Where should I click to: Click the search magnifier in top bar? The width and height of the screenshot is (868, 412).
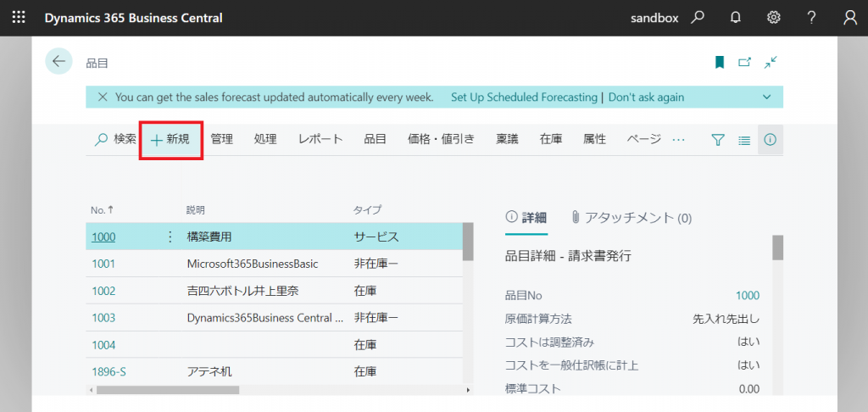pyautogui.click(x=698, y=18)
